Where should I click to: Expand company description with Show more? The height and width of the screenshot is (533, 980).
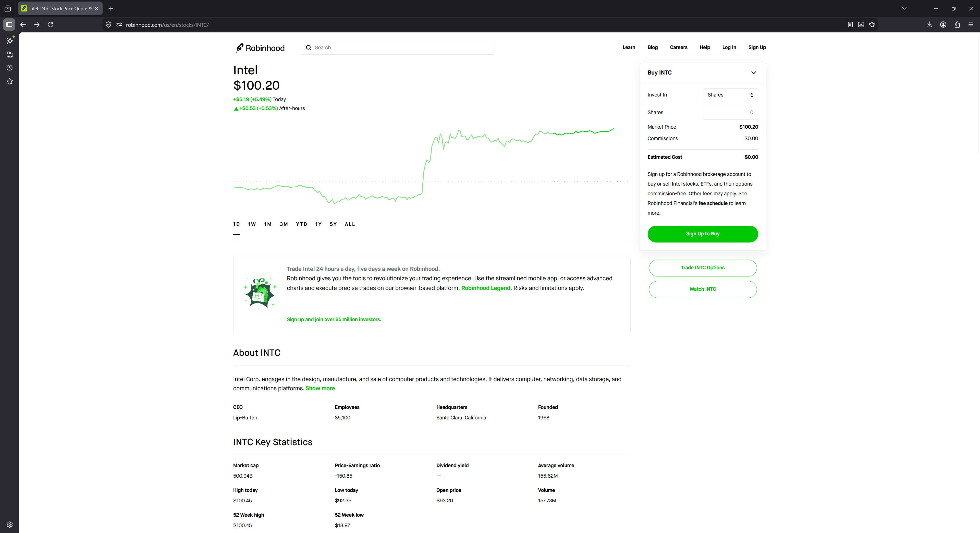point(320,389)
